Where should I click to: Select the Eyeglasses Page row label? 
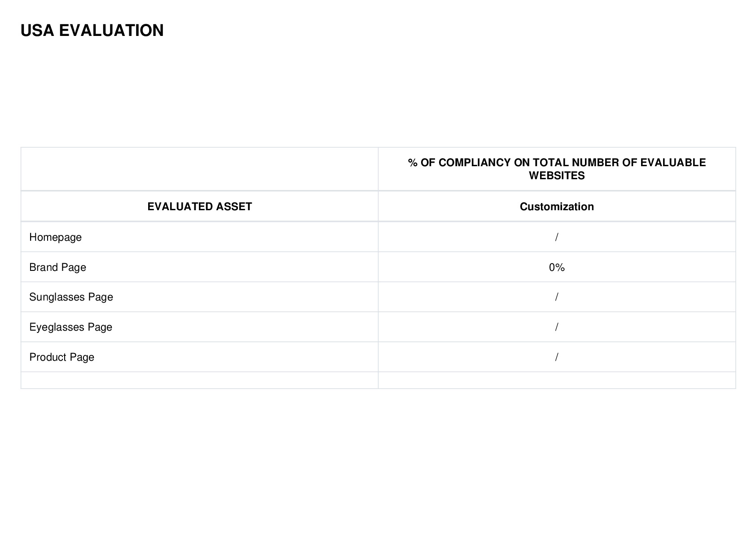point(70,327)
